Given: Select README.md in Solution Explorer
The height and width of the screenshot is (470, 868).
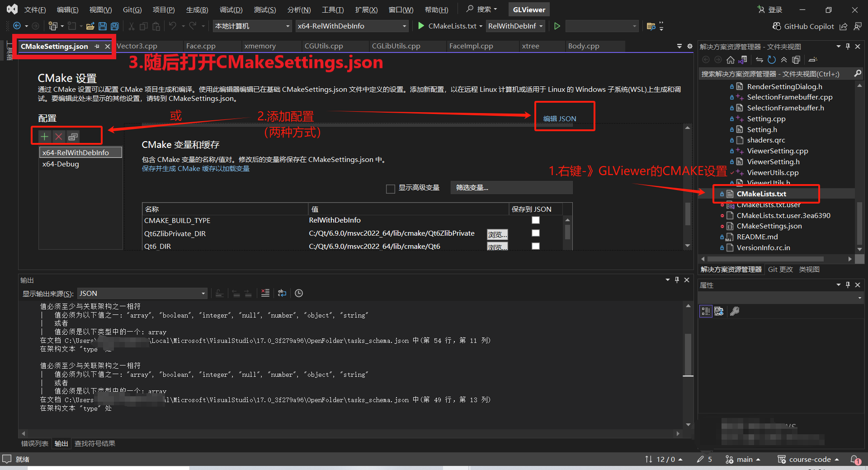Looking at the screenshot, I should point(757,237).
